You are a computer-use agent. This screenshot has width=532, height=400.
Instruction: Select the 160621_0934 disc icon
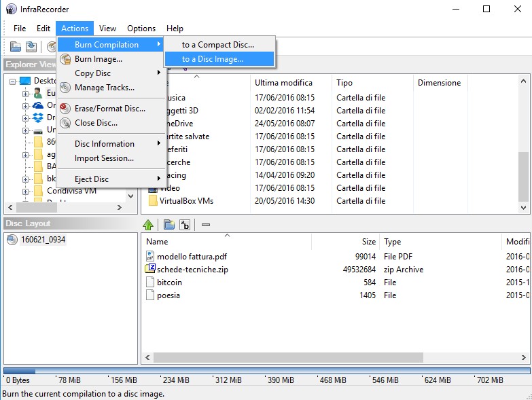coord(12,240)
